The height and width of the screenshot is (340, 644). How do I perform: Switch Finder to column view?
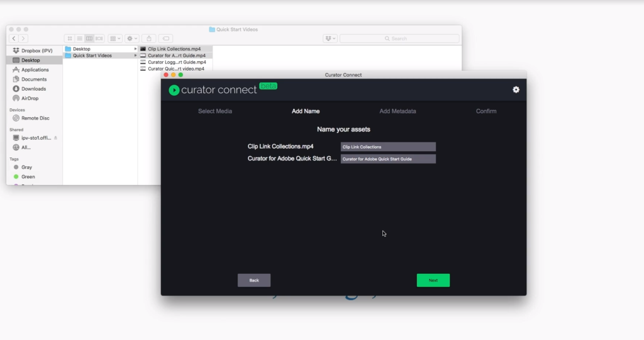click(89, 38)
